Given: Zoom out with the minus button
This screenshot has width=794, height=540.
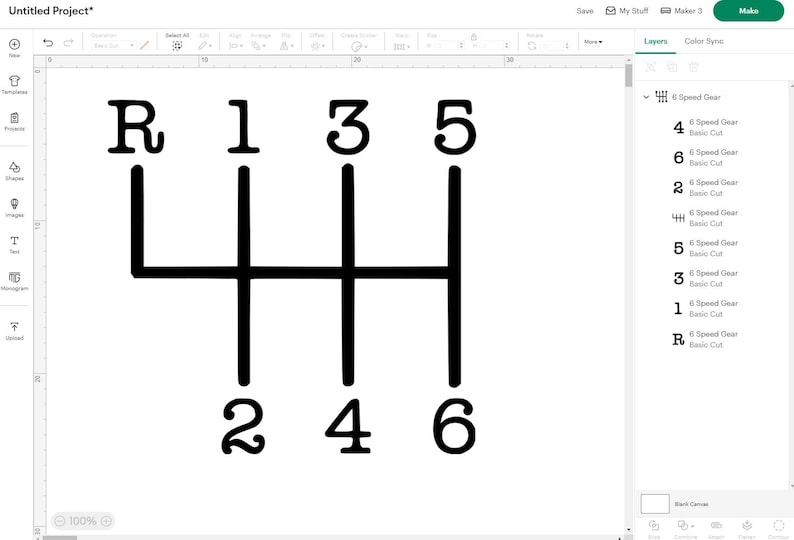Looking at the screenshot, I should pos(60,521).
